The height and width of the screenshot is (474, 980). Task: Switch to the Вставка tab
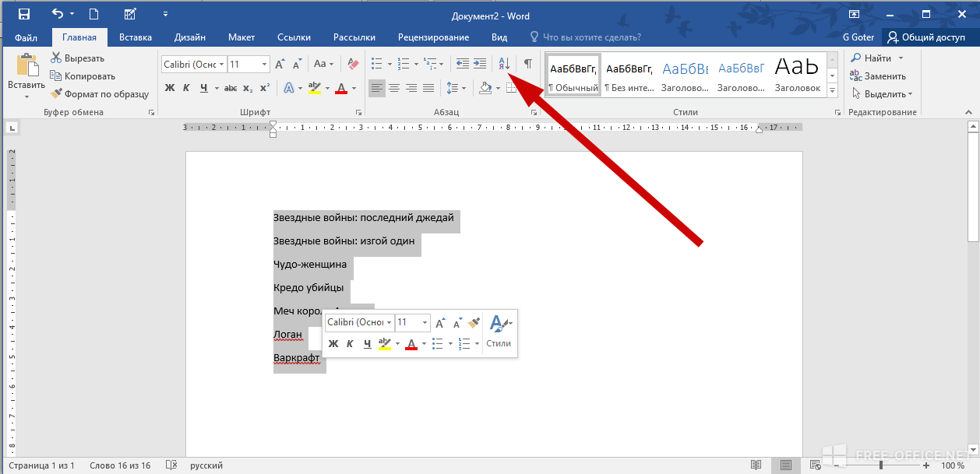tap(136, 37)
